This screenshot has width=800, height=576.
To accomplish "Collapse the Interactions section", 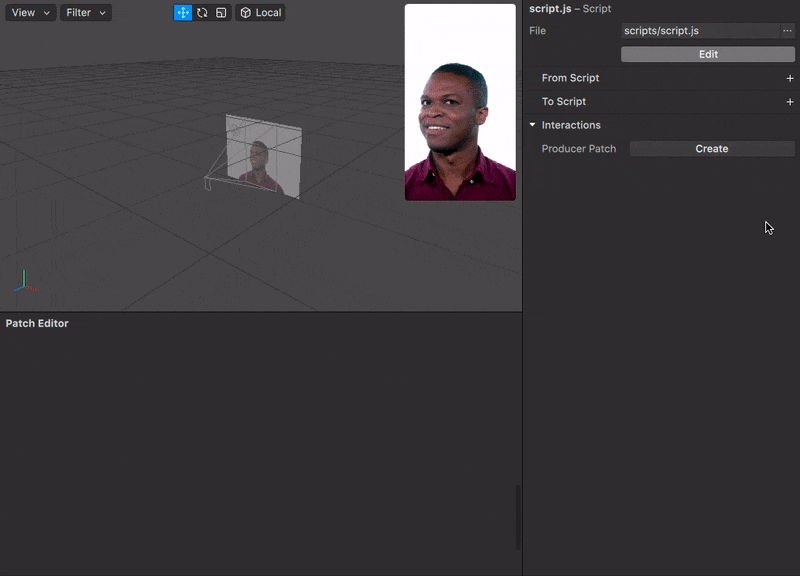I will [533, 125].
